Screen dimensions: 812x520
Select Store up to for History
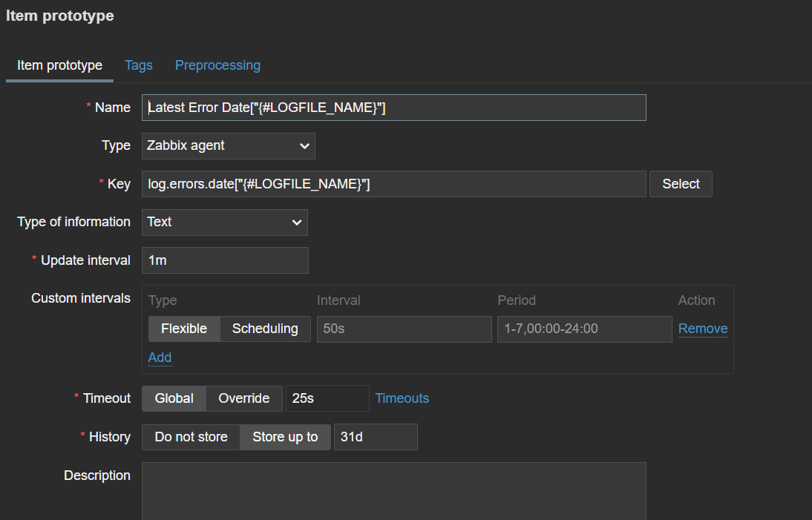pyautogui.click(x=285, y=437)
